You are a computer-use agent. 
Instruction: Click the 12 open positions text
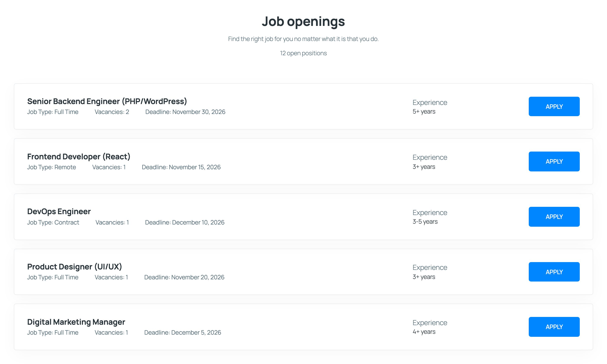[303, 53]
